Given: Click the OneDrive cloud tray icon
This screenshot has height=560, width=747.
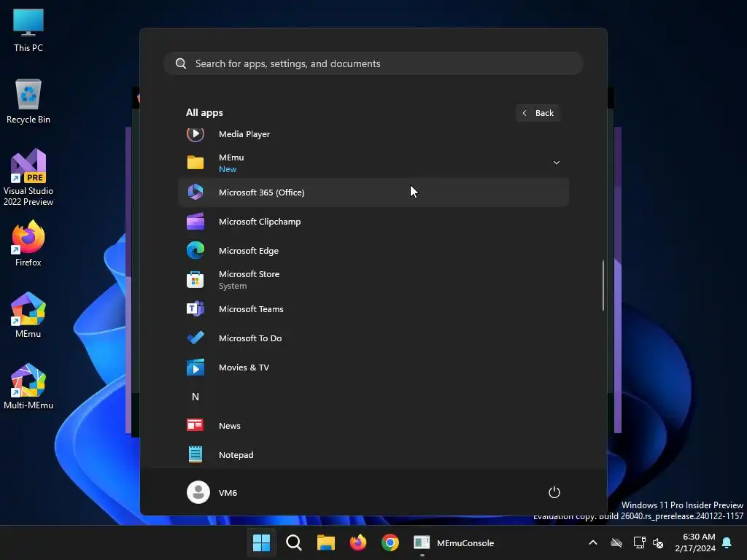Looking at the screenshot, I should [616, 542].
